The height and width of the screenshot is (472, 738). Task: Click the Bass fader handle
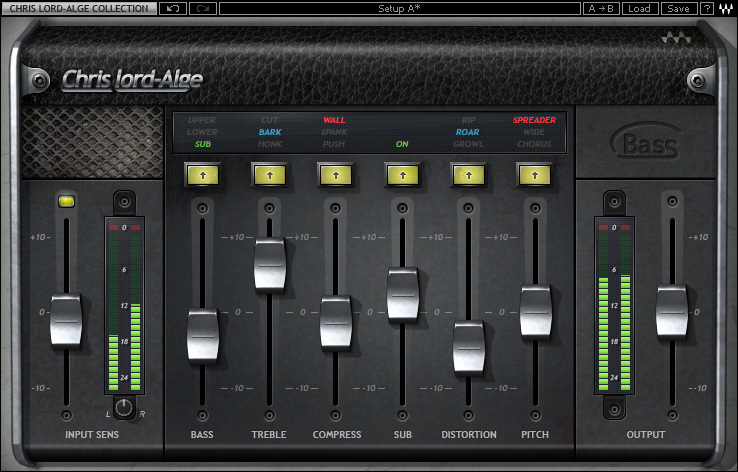point(203,335)
